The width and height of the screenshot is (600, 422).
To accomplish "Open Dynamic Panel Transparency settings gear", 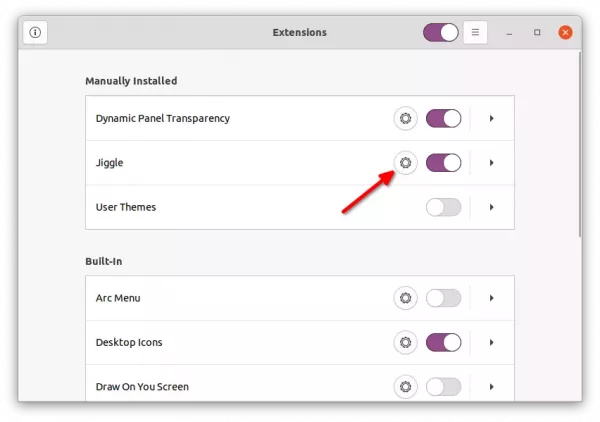I will (x=405, y=119).
